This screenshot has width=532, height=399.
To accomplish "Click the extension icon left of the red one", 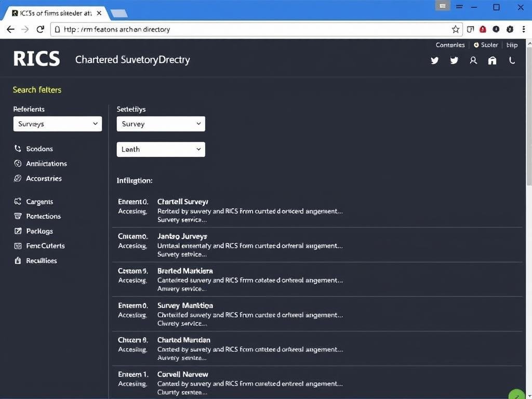I will (x=470, y=30).
